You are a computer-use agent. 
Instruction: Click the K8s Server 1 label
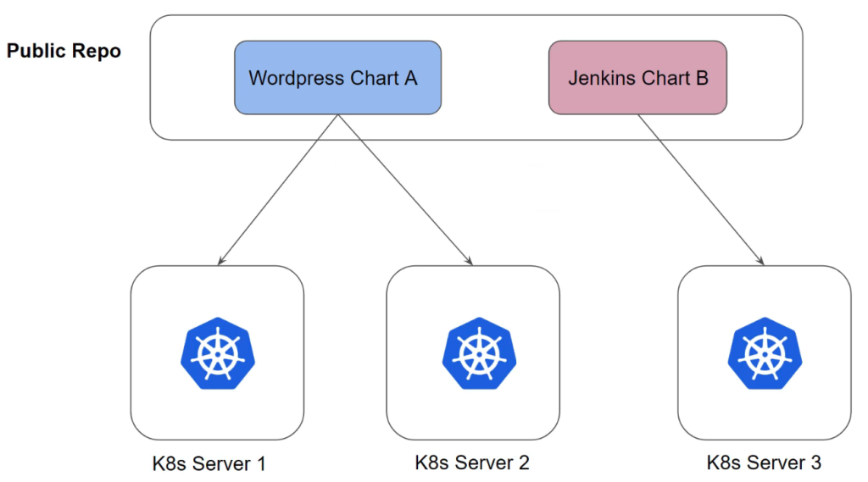tap(209, 463)
